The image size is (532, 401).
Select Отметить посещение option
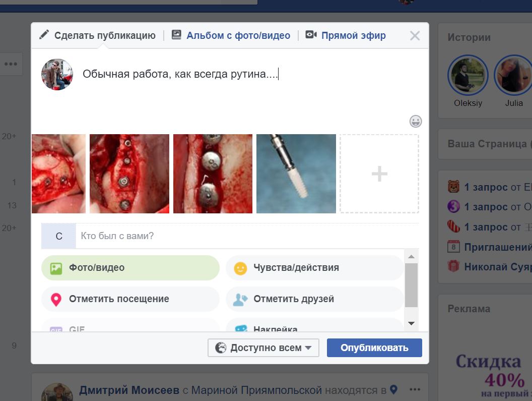pyautogui.click(x=130, y=299)
